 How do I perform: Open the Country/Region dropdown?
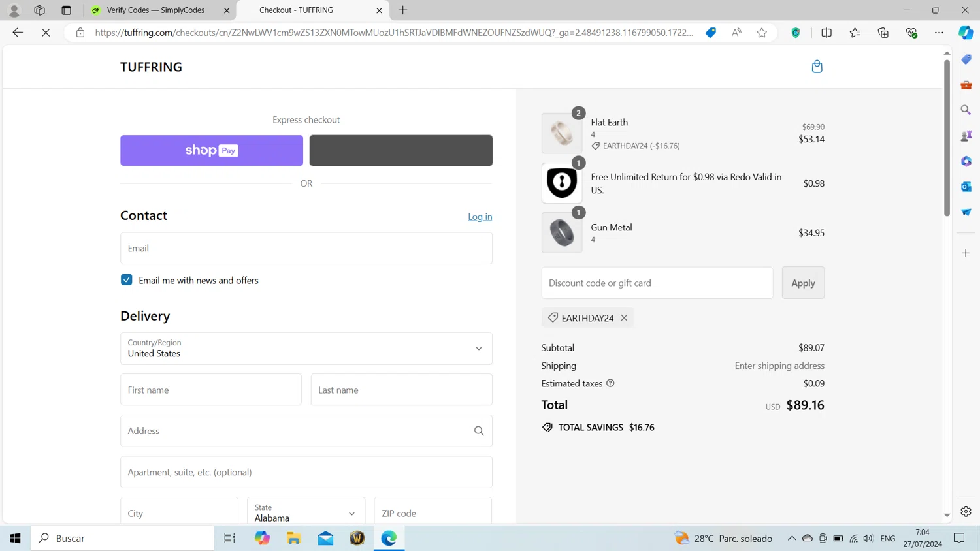306,349
